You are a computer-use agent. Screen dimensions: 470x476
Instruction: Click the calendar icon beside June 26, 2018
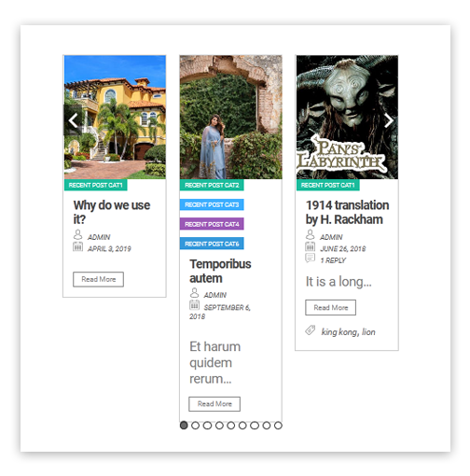click(x=310, y=246)
